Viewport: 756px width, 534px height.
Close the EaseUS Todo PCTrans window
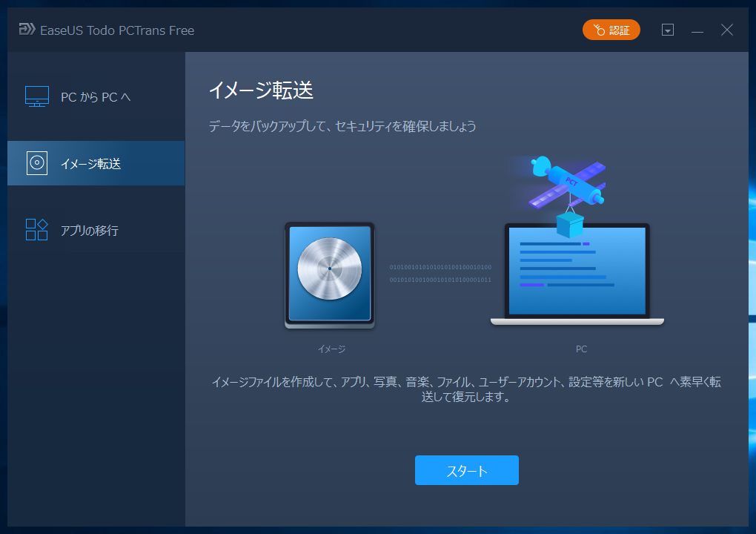pos(727,30)
